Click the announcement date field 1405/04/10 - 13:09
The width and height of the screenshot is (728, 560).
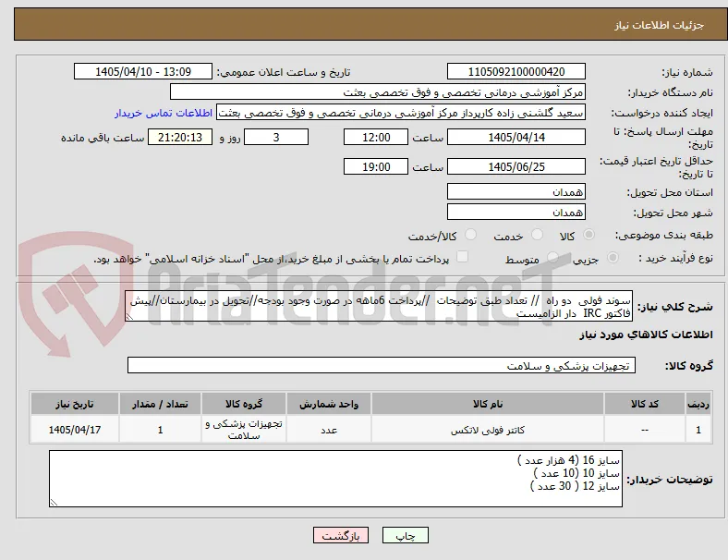coord(143,71)
